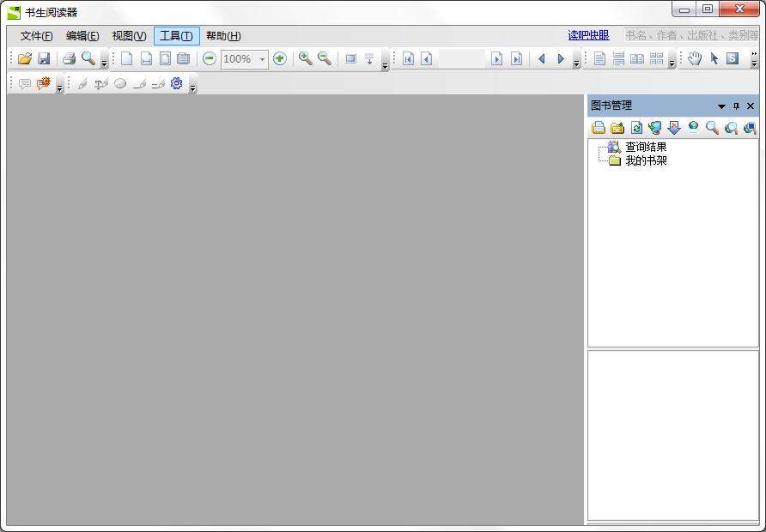766x532 pixels.
Task: Select the text selection arrow tool
Action: pos(714,58)
